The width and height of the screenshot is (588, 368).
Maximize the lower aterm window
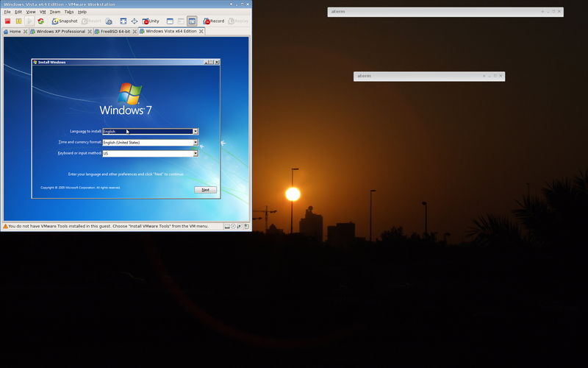click(495, 76)
